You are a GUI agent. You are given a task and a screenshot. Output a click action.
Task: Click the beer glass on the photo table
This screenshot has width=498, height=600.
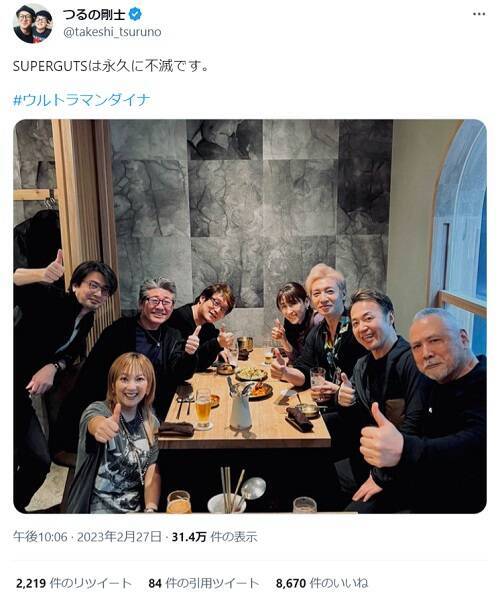click(203, 409)
